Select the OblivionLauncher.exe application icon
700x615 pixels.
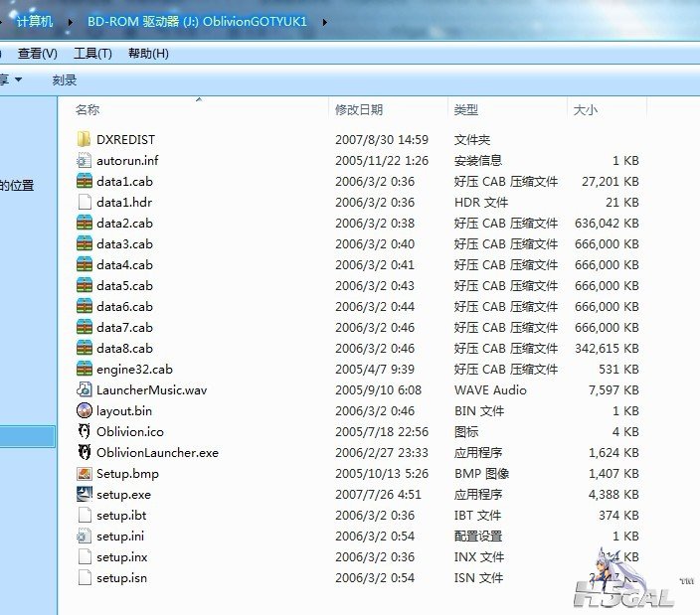point(84,453)
